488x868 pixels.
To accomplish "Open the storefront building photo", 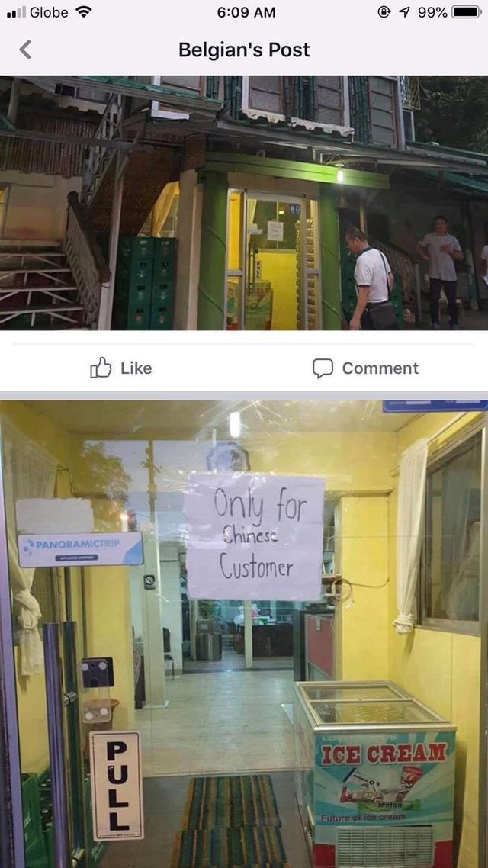I will (x=244, y=203).
